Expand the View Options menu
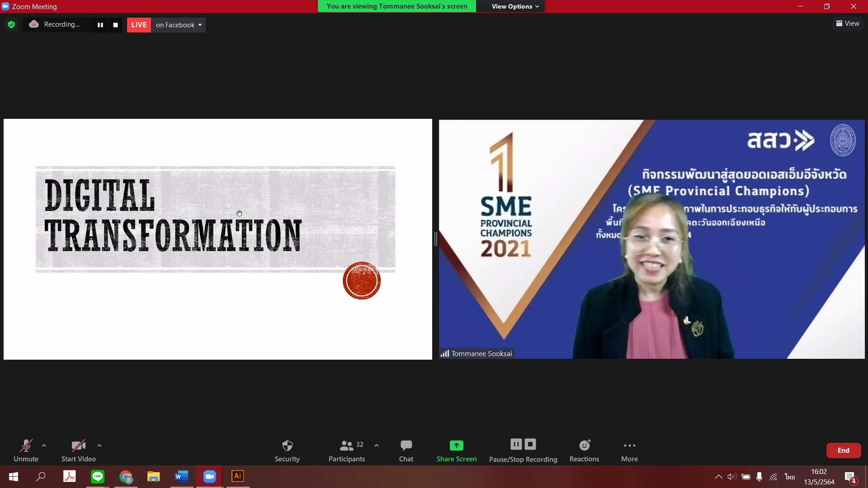Image resolution: width=868 pixels, height=488 pixels. 514,6
